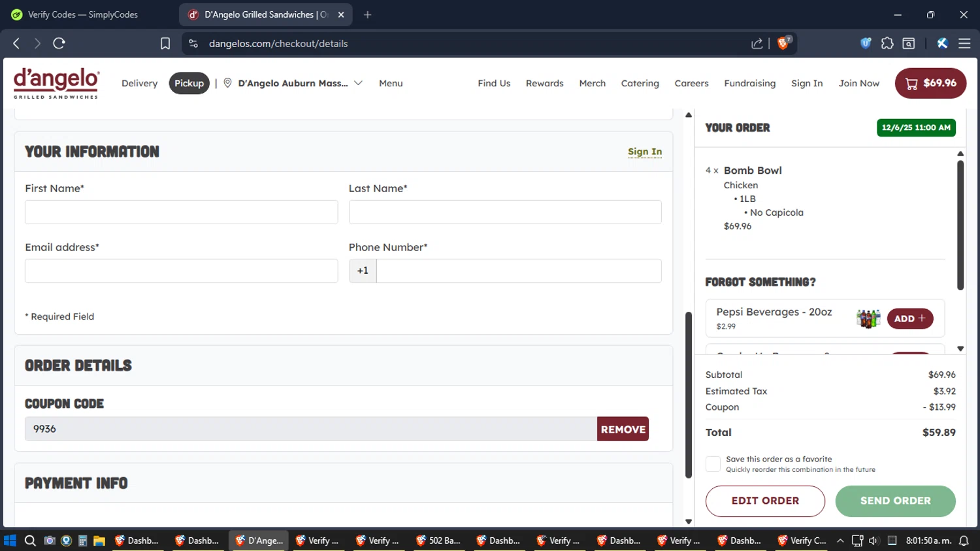Focus the Phone Number input field
Viewport: 980px width, 551px height.
(x=519, y=271)
